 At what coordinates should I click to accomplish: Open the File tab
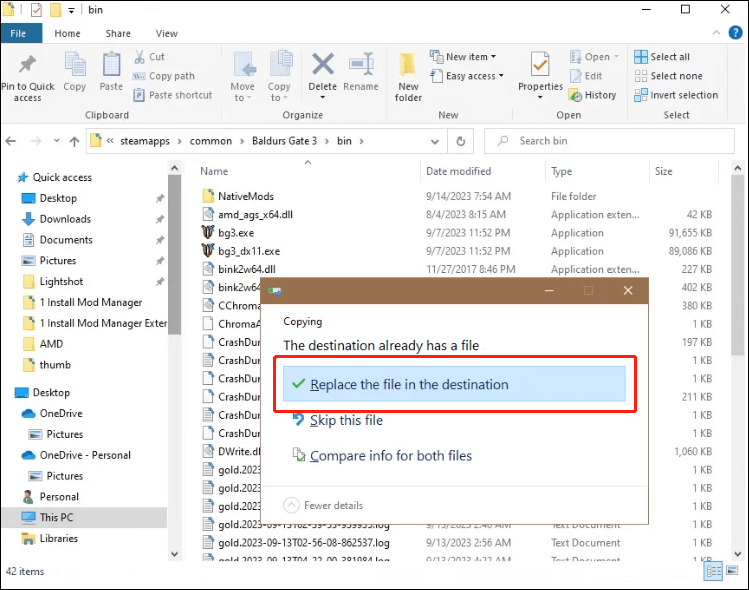coord(19,33)
